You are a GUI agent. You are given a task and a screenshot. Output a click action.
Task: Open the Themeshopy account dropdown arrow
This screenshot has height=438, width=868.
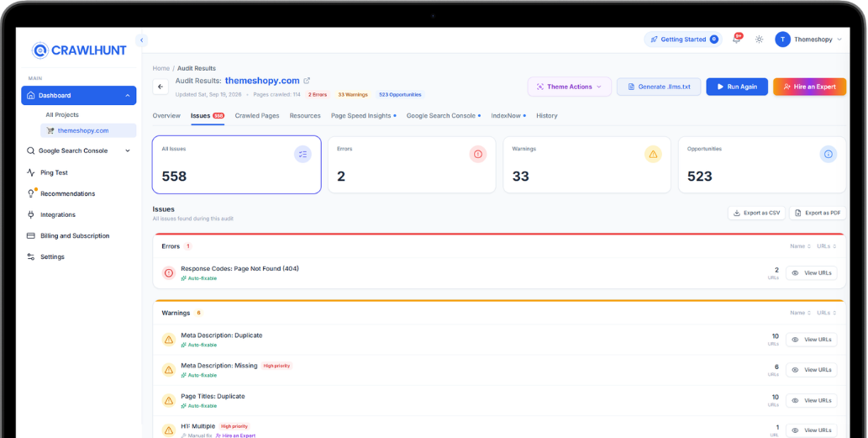point(839,40)
